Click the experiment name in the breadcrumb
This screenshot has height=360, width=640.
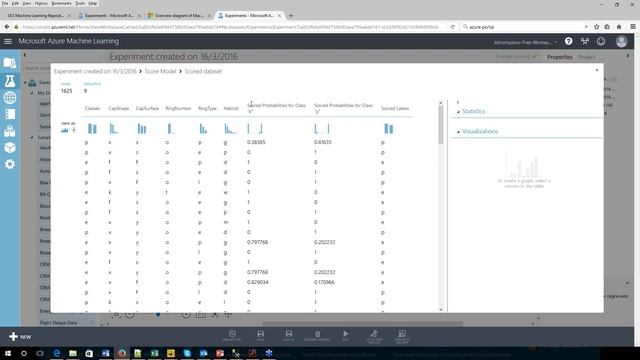pyautogui.click(x=95, y=71)
